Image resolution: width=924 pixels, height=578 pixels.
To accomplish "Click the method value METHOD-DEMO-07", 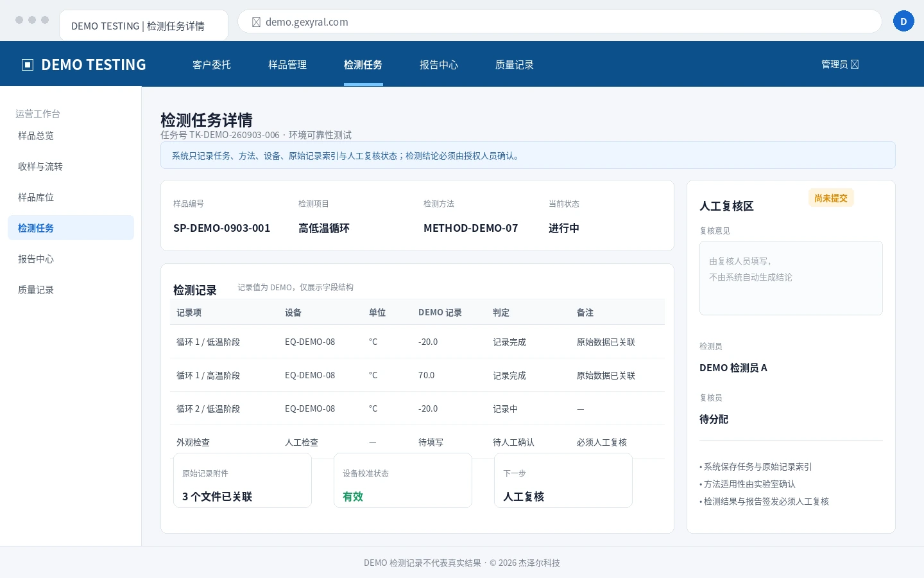I will tap(471, 228).
